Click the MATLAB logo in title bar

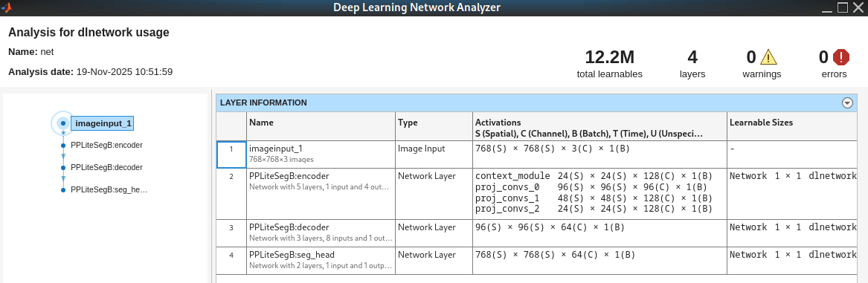point(7,7)
